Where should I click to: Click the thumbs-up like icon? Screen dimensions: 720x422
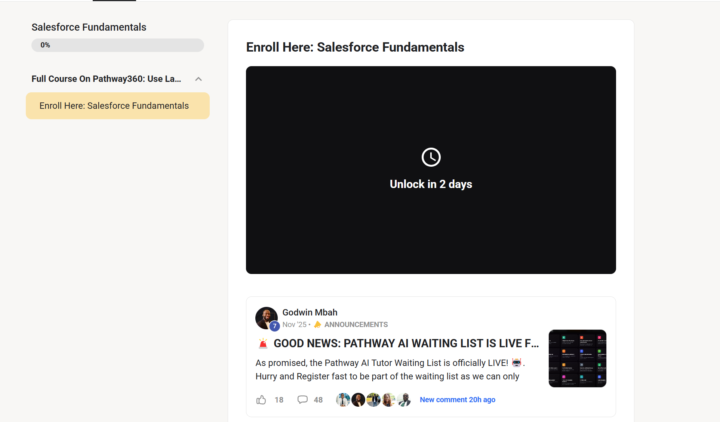(261, 399)
